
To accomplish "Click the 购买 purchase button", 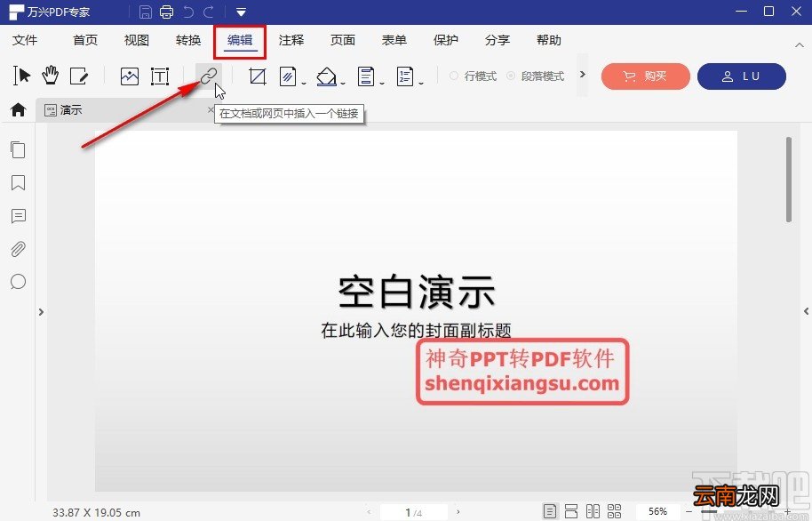I will pyautogui.click(x=645, y=76).
